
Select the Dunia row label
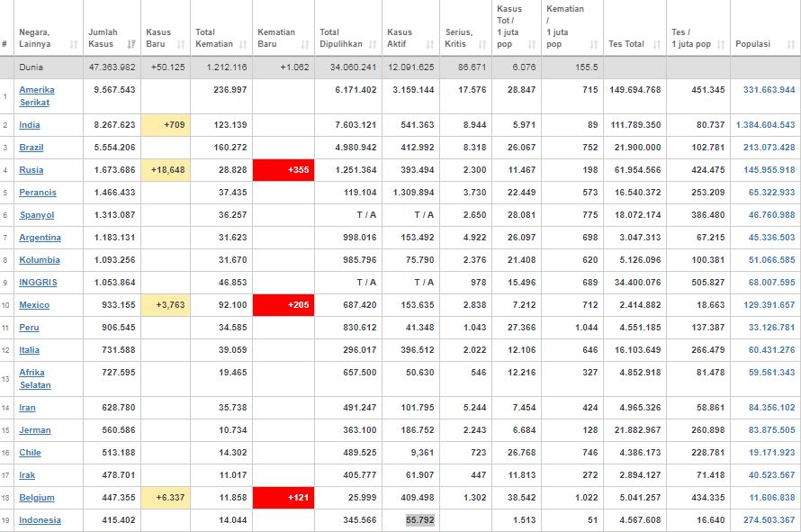[x=31, y=67]
